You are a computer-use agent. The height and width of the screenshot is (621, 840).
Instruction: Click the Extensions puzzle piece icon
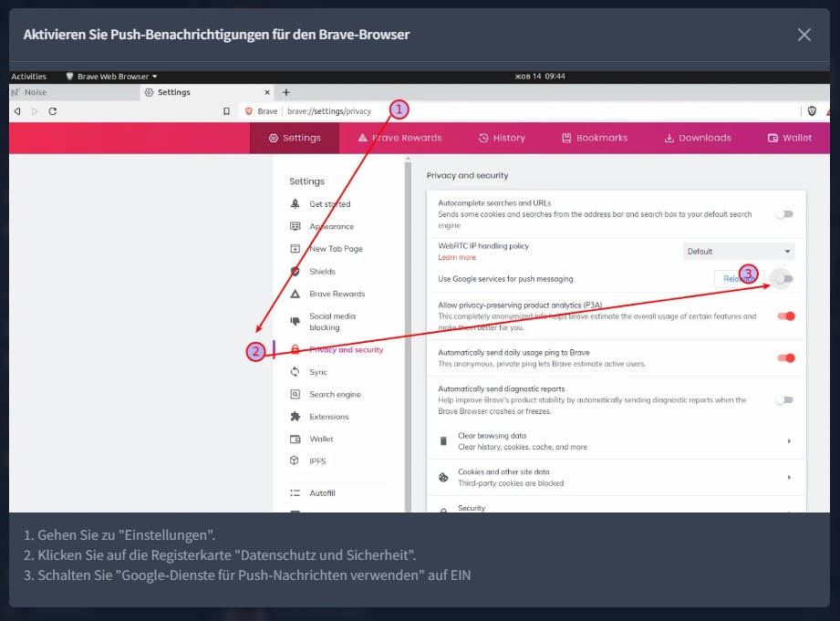296,417
